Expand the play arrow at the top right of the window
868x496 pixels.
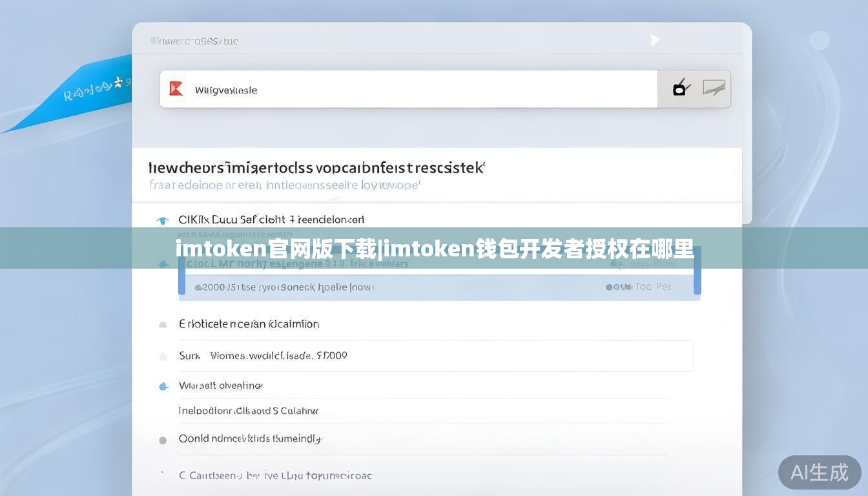[654, 40]
